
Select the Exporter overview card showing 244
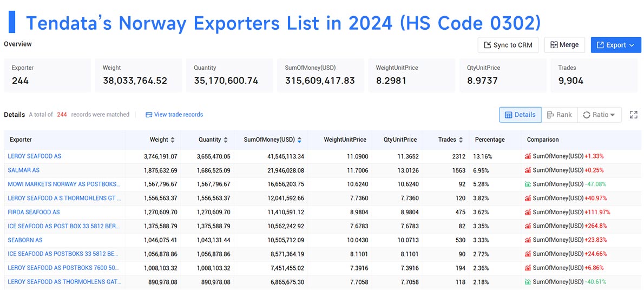pyautogui.click(x=47, y=75)
